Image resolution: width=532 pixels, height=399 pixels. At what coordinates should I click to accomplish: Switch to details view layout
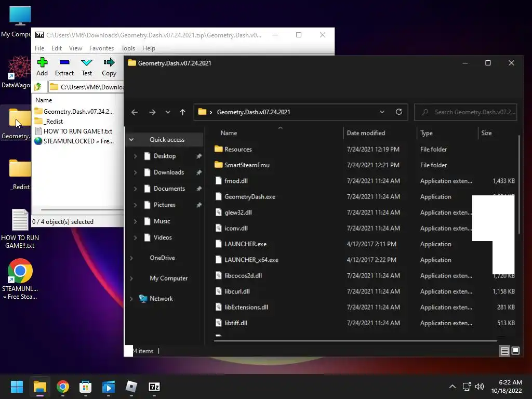504,351
